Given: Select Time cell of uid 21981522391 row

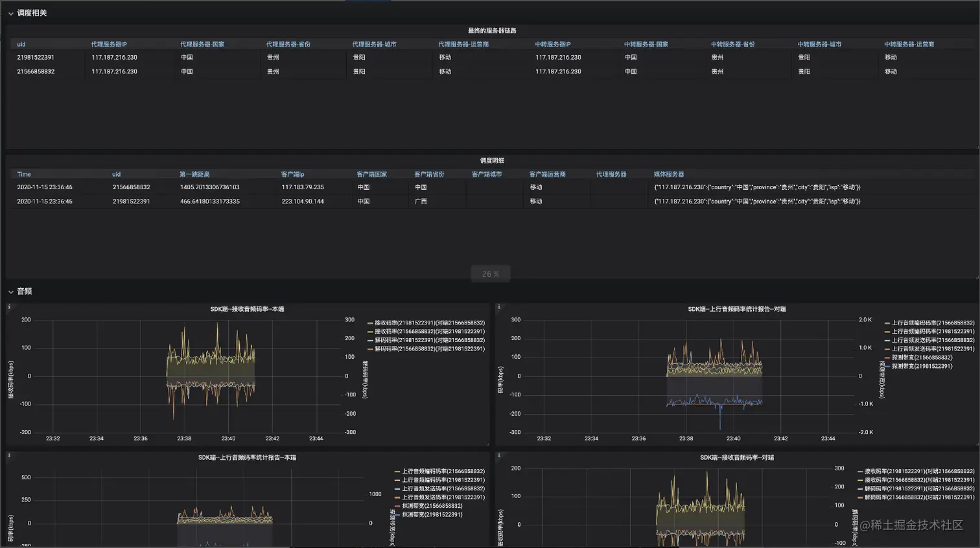Looking at the screenshot, I should tap(45, 201).
